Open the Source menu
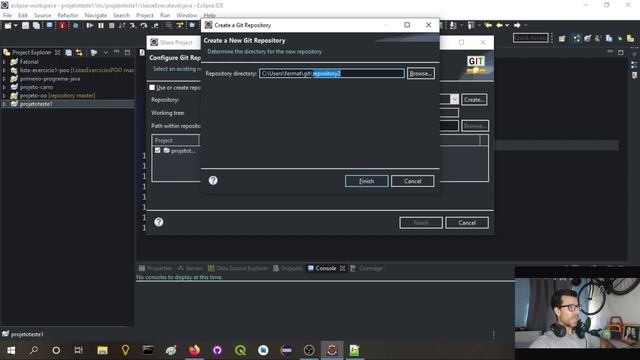 tap(42, 15)
